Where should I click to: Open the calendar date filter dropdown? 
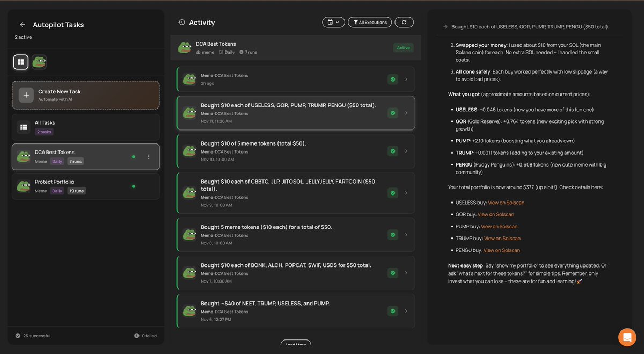pos(333,22)
